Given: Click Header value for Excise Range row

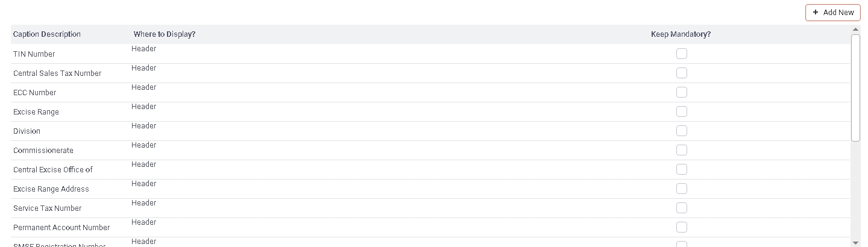Looking at the screenshot, I should pos(144,107).
